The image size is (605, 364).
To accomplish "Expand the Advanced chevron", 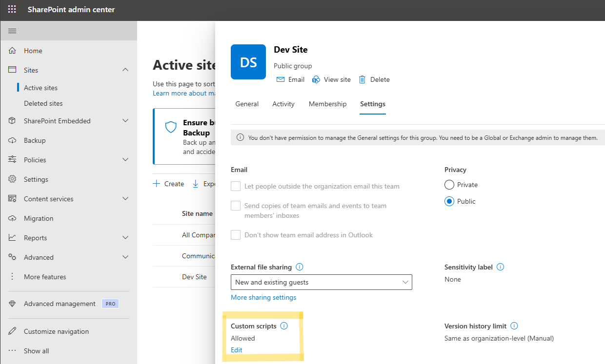I will [x=125, y=257].
